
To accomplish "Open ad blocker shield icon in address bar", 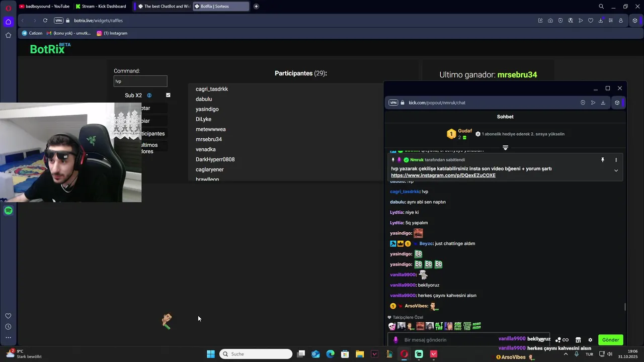I will tap(560, 21).
